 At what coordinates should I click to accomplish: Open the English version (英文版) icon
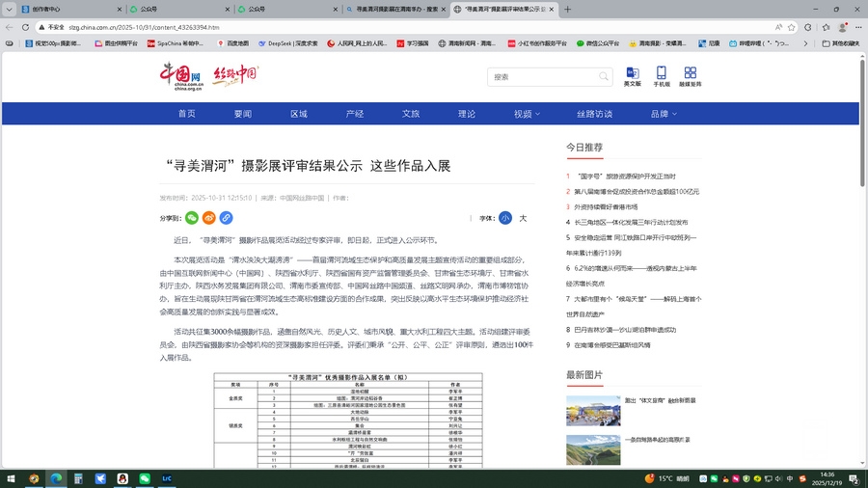(632, 76)
